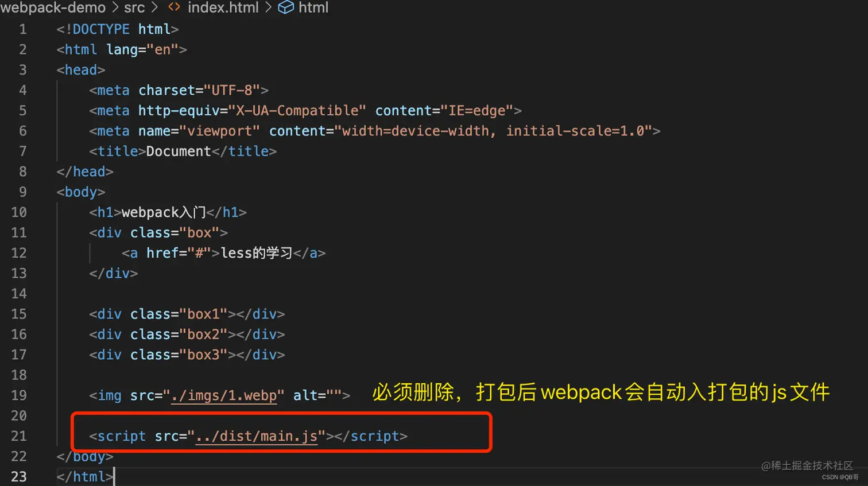Screen dimensions: 868x486
Task: Expand the chevron after src breadcrumb
Action: [x=154, y=7]
